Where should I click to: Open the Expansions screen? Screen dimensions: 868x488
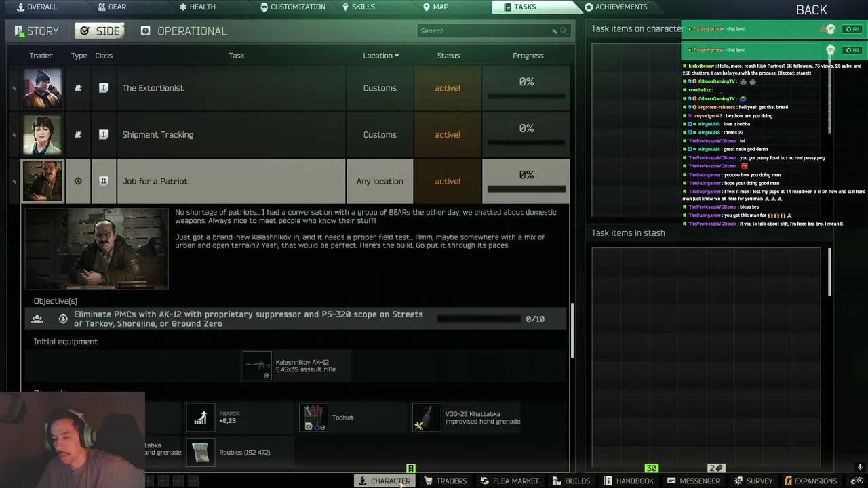[810, 481]
